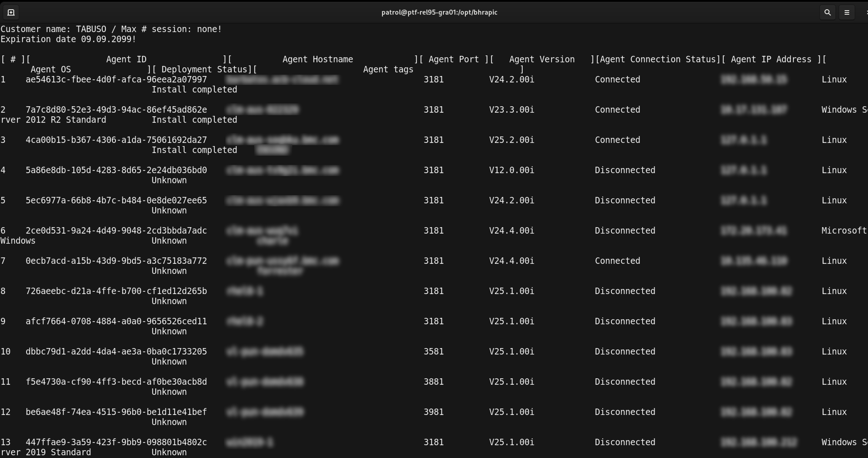This screenshot has height=458, width=868.
Task: Click agent ID 447ffae9-3a59-423f-9bb9-098801b4802c
Action: tap(116, 442)
